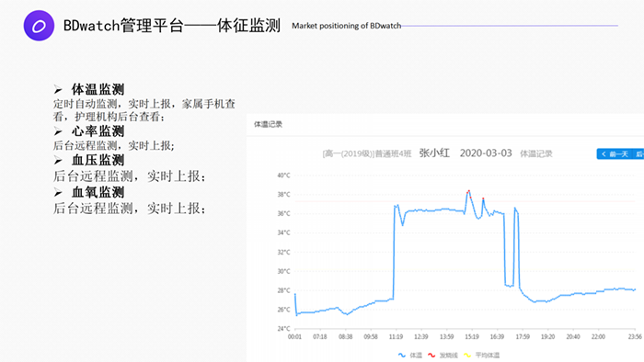The image size is (644, 362).
Task: Click the yellow 平均体温 legend wave icon
Action: 467,355
